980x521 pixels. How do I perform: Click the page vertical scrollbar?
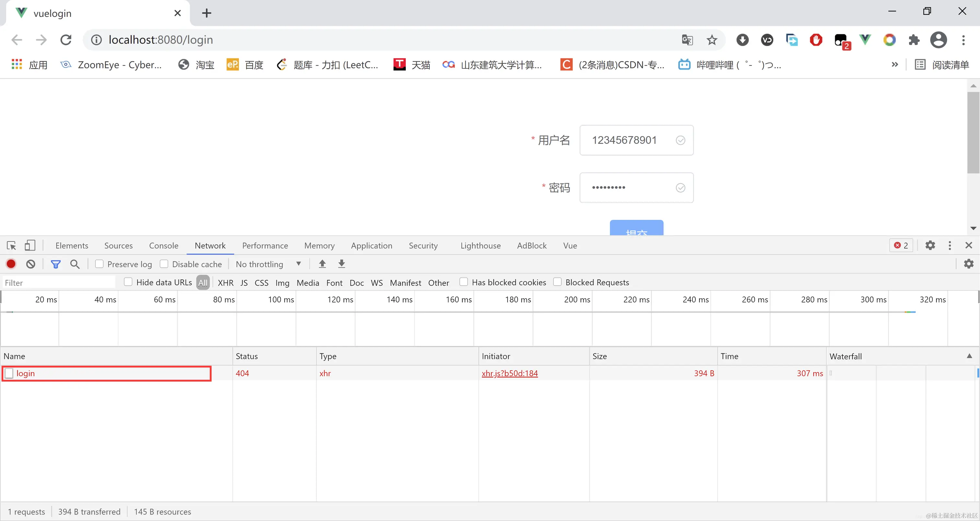pyautogui.click(x=973, y=132)
